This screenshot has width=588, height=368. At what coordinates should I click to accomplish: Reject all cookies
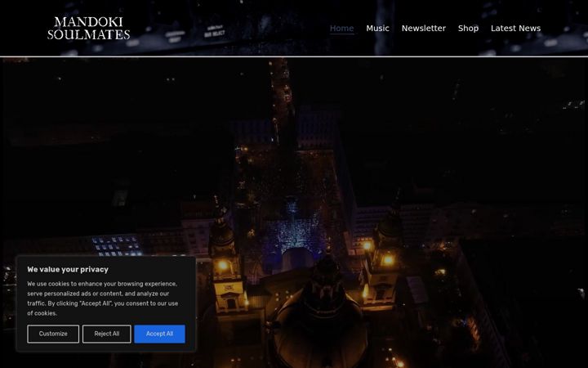click(107, 334)
